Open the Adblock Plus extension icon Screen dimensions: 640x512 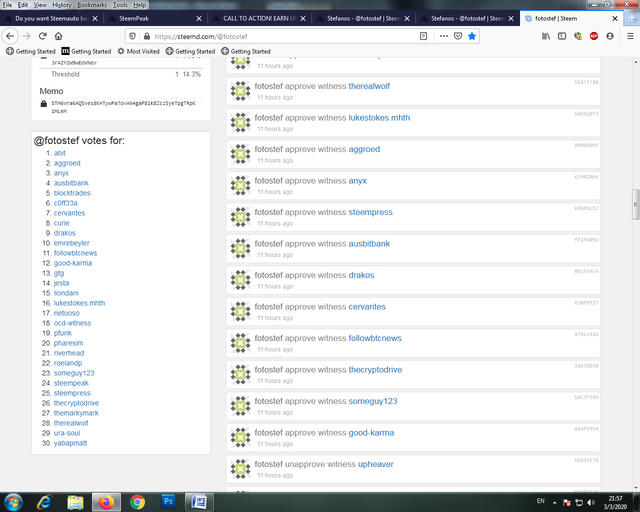[594, 36]
